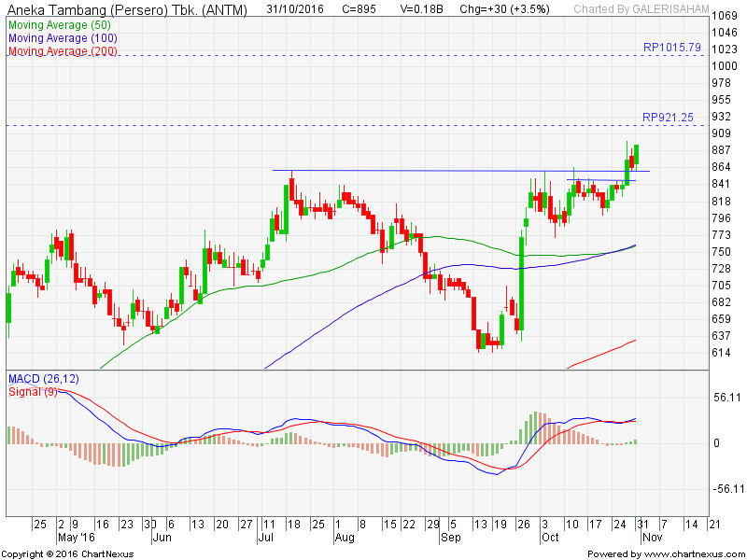747x560 pixels.
Task: Open the www.chartnexus.com link
Action: [x=694, y=554]
